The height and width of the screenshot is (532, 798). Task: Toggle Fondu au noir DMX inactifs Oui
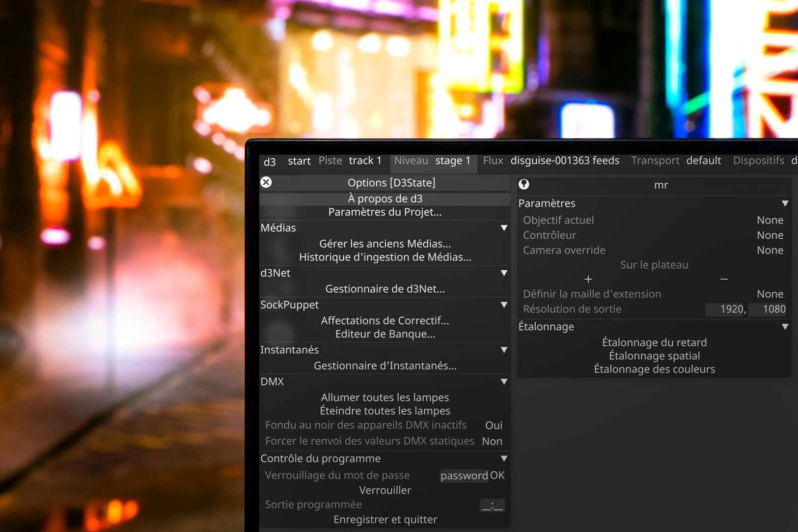pos(494,425)
